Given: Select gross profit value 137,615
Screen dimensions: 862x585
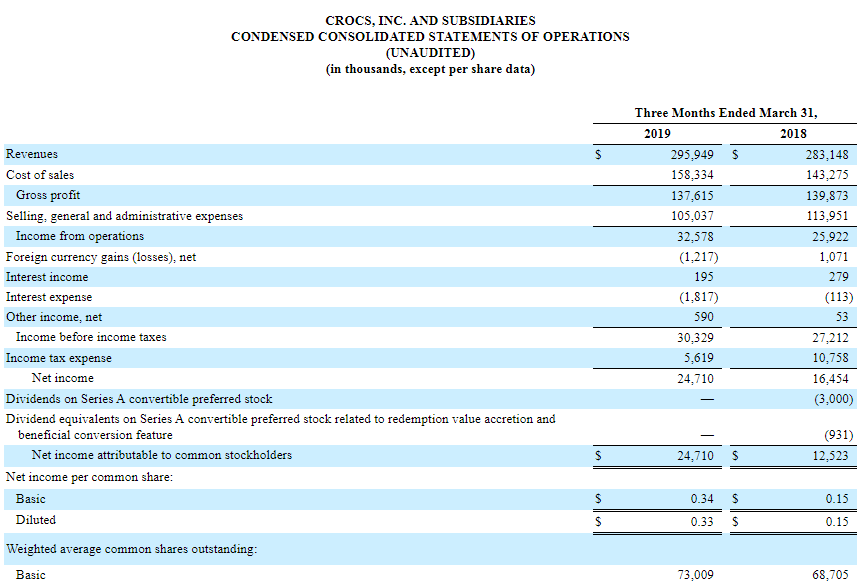Looking at the screenshot, I should point(692,196).
